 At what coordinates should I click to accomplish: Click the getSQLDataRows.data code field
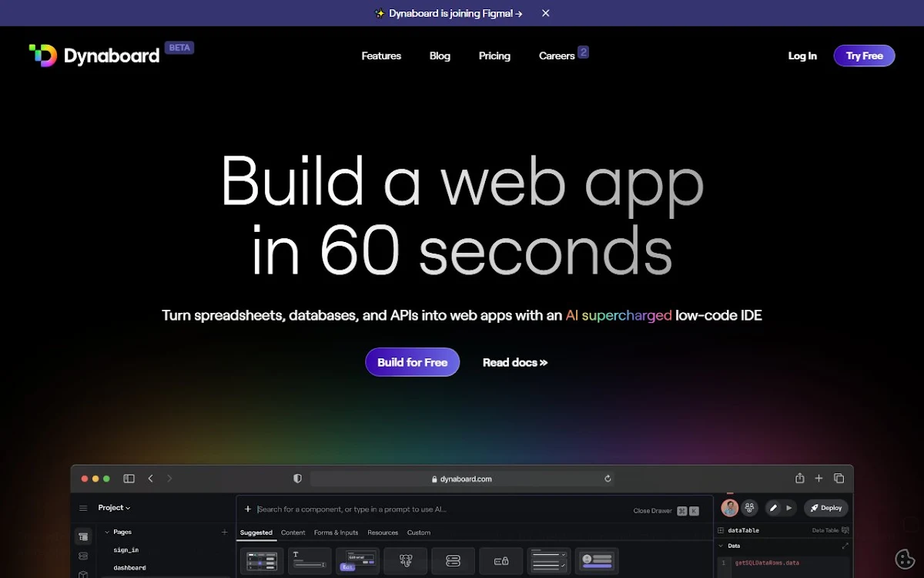(767, 563)
